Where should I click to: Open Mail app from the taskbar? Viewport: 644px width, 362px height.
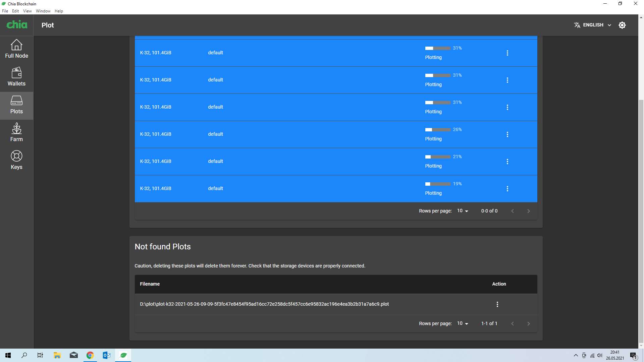click(74, 355)
